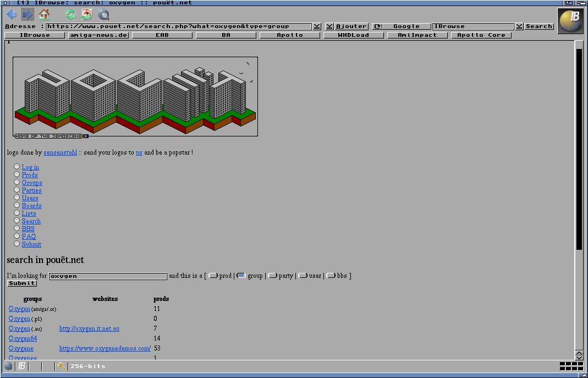The width and height of the screenshot is (588, 378).
Task: Click the toolbar IBrowse search text field
Action: [473, 26]
